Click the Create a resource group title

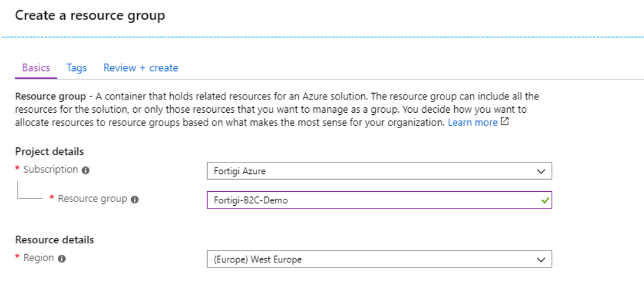(90, 16)
